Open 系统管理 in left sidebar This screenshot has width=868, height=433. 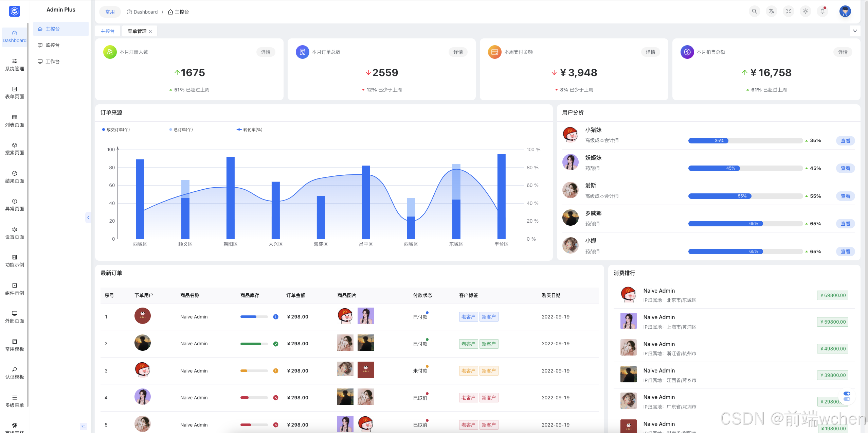tap(15, 65)
